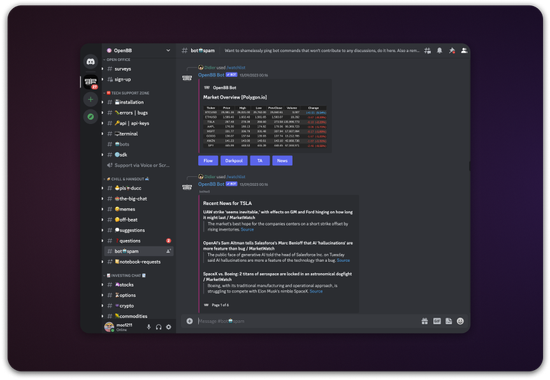Open user settings gear icon
This screenshot has width=550, height=380.
pos(169,327)
